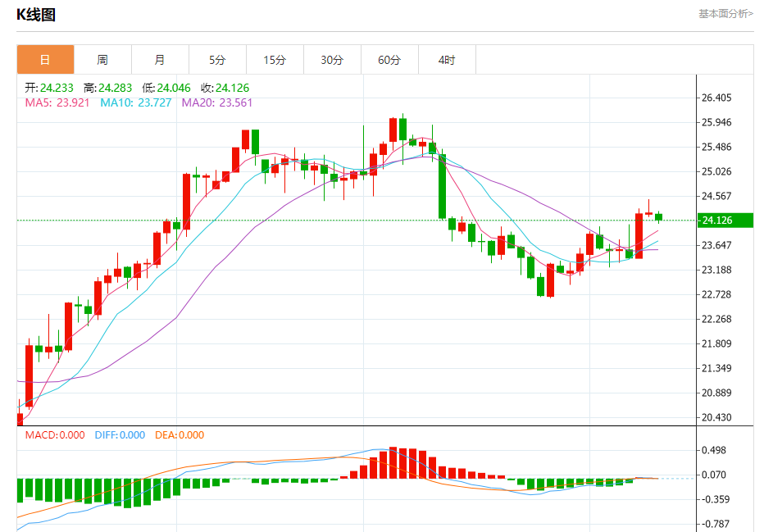The height and width of the screenshot is (532, 764).
Task: Click the 0.498 MACD axis label
Action: (x=714, y=450)
